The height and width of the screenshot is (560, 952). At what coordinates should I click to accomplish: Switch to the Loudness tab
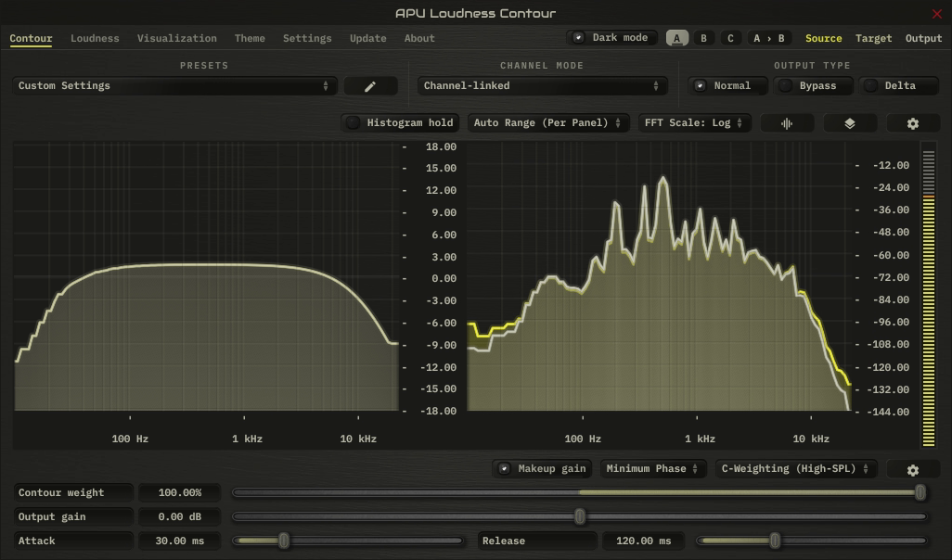pos(95,38)
